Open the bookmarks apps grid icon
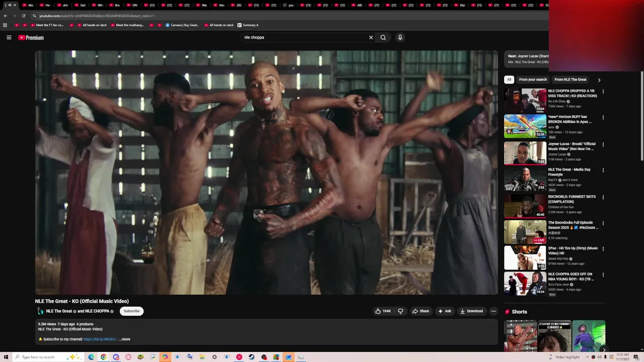The image size is (644, 362). (x=5, y=25)
